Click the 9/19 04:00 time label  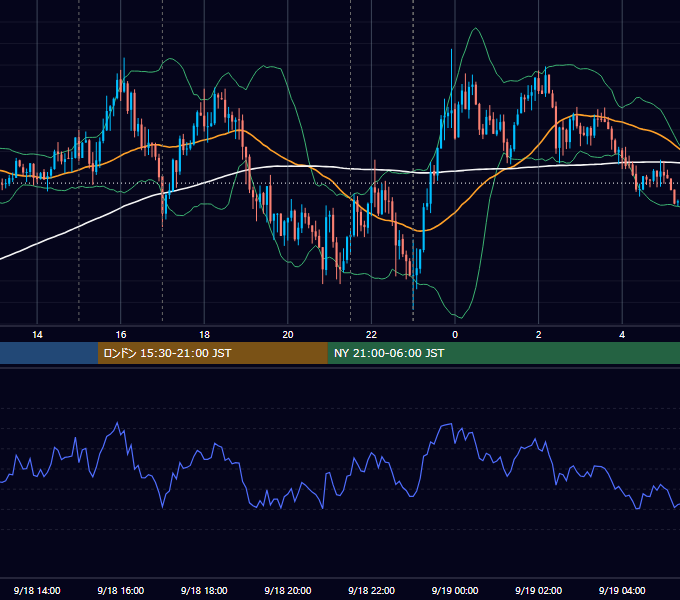(x=622, y=590)
